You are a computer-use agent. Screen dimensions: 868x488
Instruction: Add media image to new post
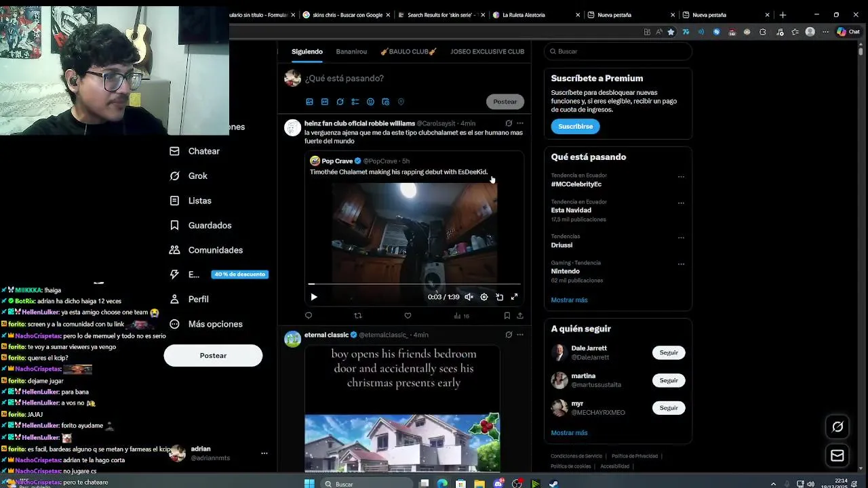pos(309,102)
